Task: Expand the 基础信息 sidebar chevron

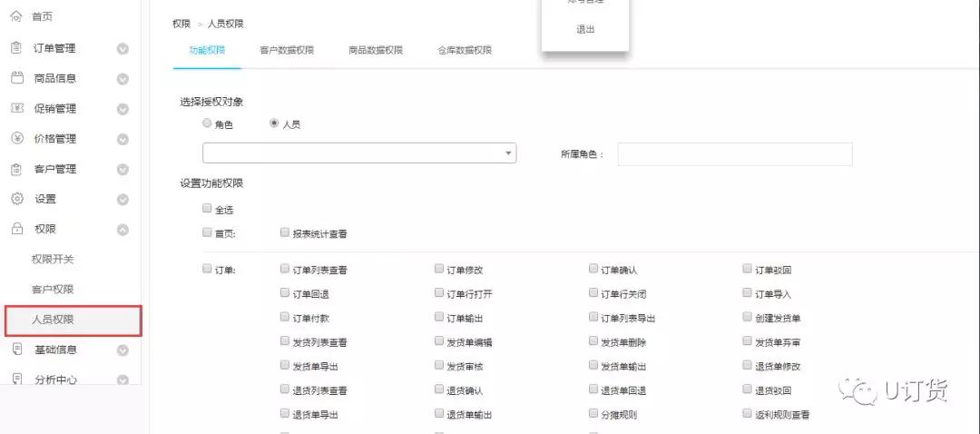Action: [123, 350]
